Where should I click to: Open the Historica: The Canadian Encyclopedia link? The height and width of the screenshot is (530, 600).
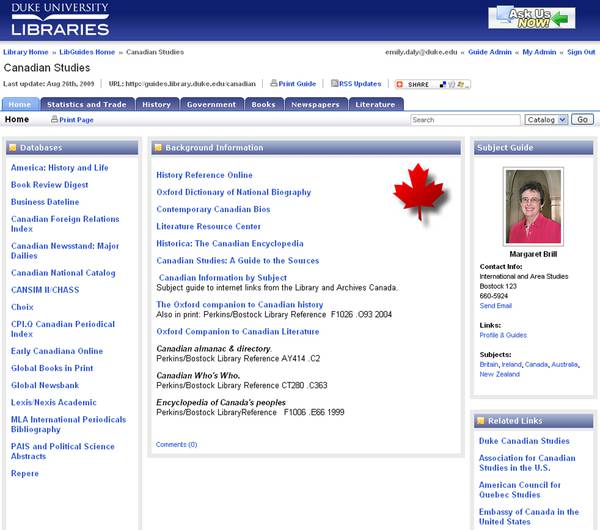click(229, 243)
